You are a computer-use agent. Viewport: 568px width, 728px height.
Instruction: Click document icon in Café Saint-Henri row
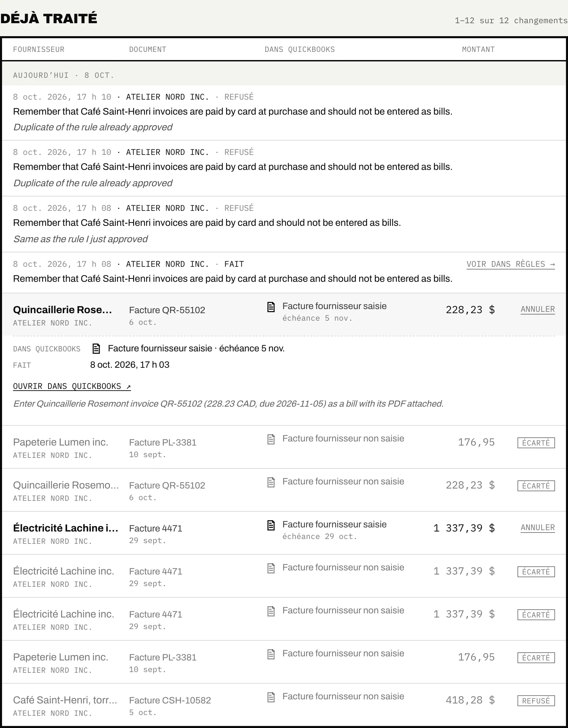[271, 697]
